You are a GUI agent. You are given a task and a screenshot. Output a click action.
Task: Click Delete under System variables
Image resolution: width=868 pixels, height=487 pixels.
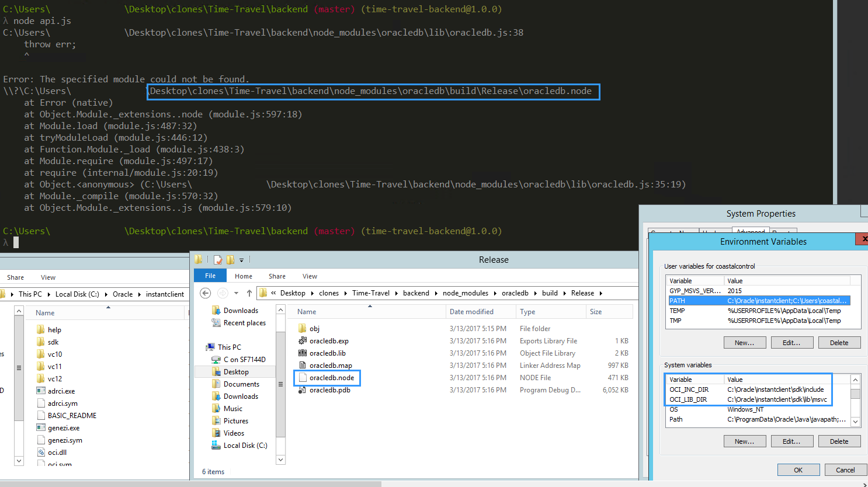coord(839,441)
